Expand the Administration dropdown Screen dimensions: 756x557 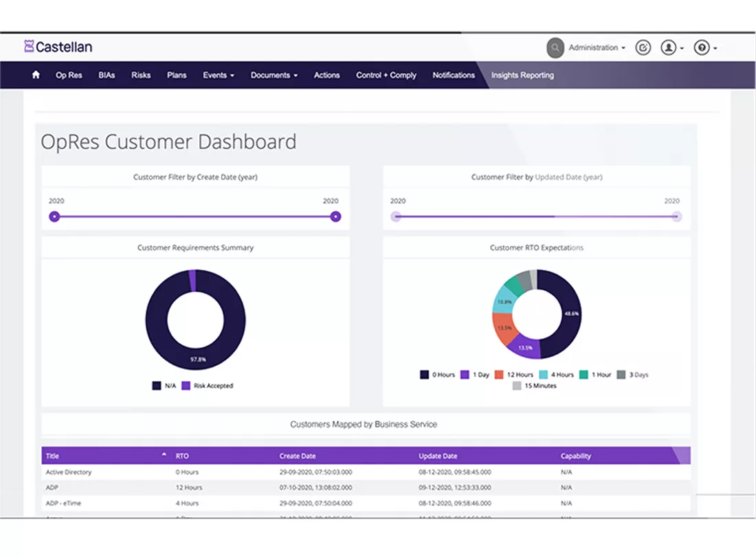point(597,47)
